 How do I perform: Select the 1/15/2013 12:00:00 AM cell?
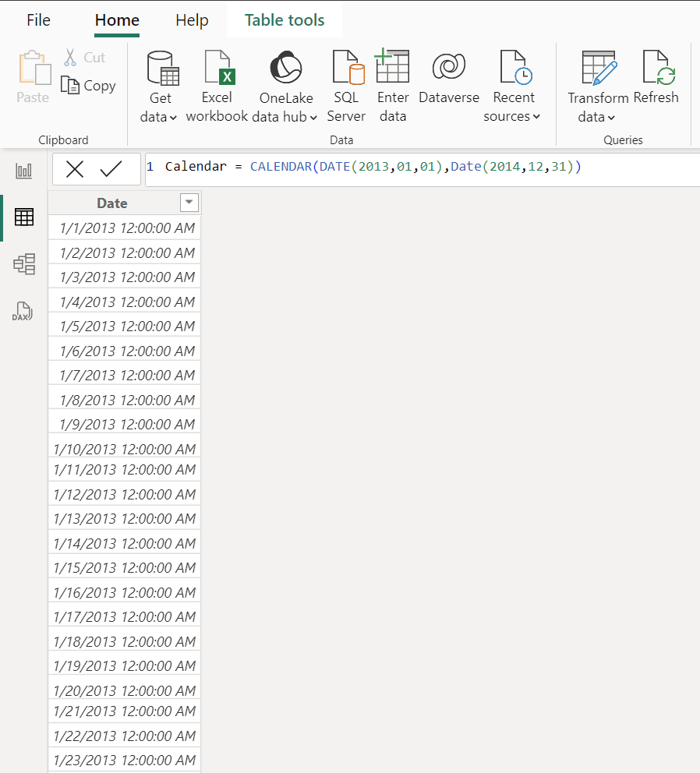(124, 567)
